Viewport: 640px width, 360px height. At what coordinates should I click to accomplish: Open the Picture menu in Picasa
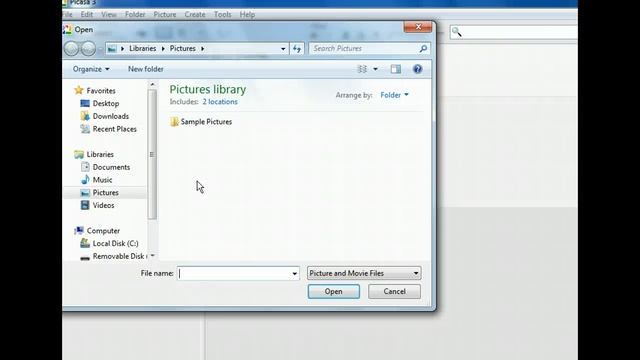[x=165, y=14]
